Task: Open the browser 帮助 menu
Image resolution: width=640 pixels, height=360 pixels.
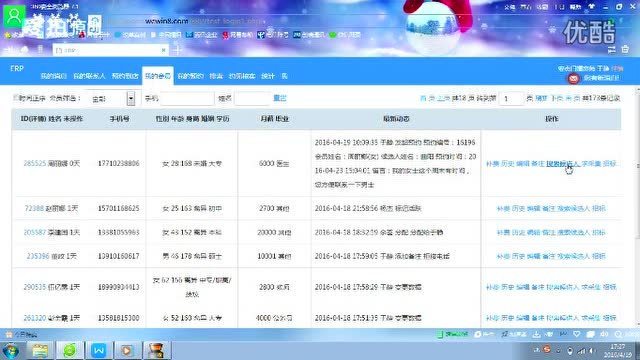Action: click(x=576, y=7)
